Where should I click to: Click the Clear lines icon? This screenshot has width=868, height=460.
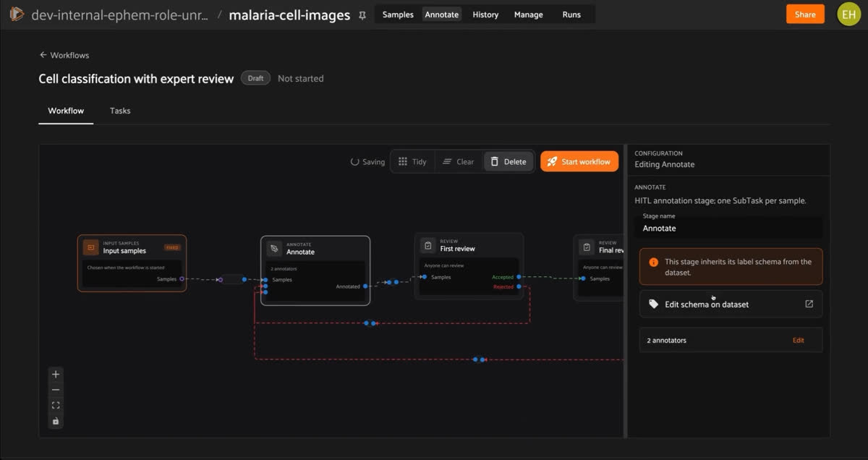(x=447, y=162)
